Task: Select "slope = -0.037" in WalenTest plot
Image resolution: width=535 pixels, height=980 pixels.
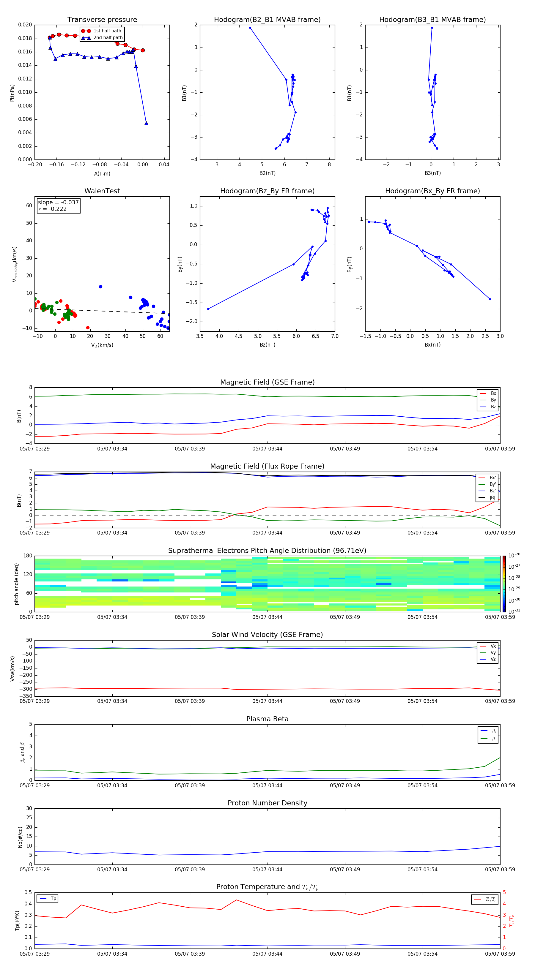Action: coord(58,203)
